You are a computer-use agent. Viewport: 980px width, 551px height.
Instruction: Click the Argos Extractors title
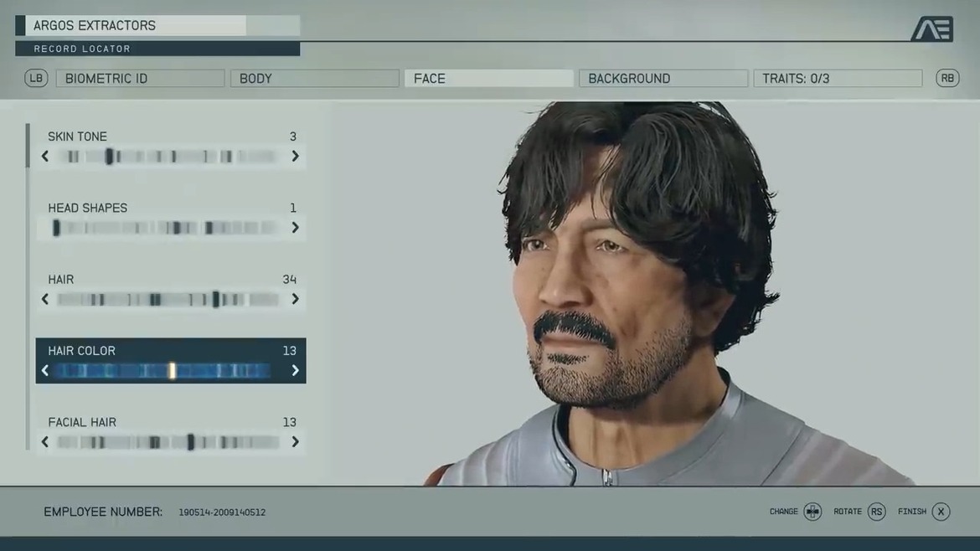95,26
